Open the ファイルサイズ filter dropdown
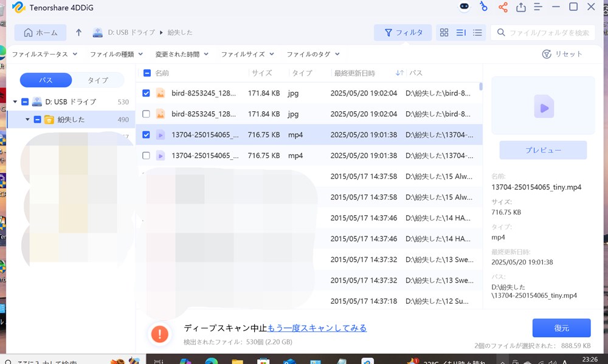The image size is (608, 364). click(247, 54)
